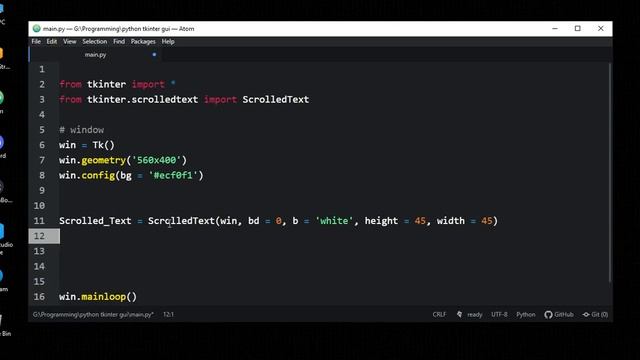Image resolution: width=640 pixels, height=360 pixels.
Task: Change UTF-8 file encoding
Action: 499,315
